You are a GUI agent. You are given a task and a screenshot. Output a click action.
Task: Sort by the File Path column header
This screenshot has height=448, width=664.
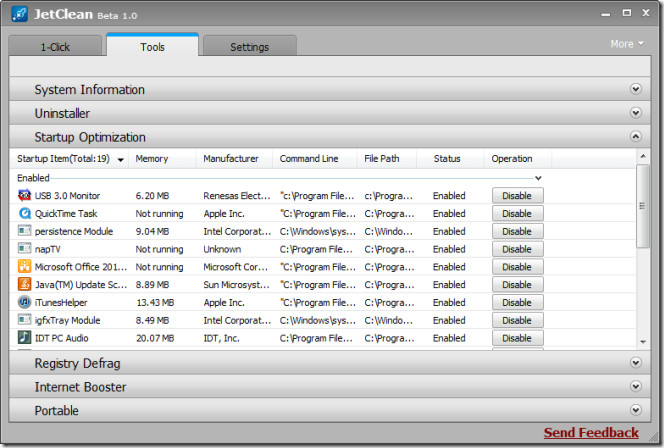[387, 159]
